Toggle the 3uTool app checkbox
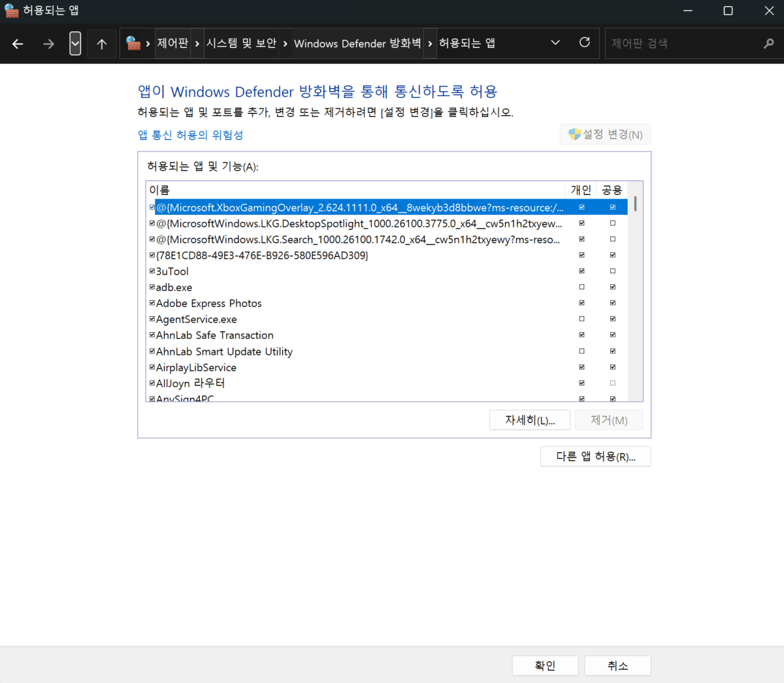Viewport: 784px width, 683px height. pos(152,271)
